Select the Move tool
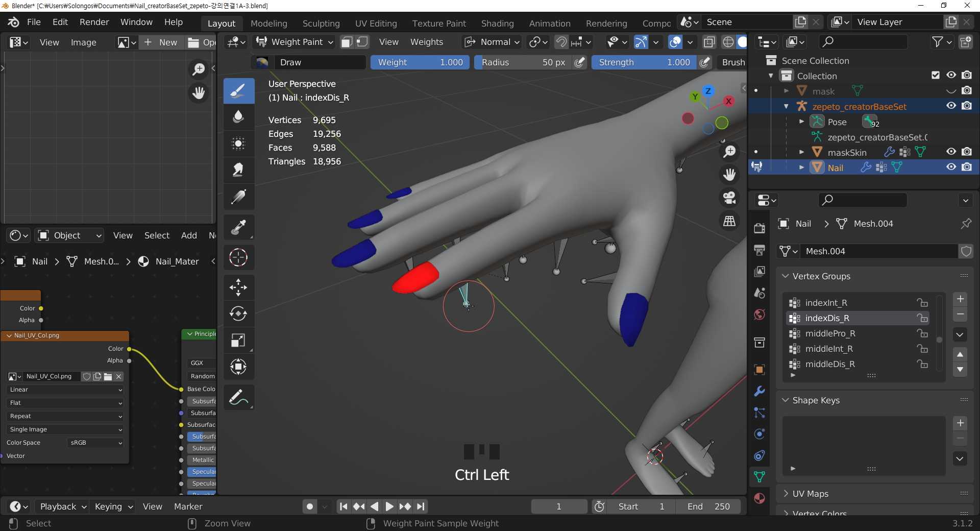 click(238, 287)
